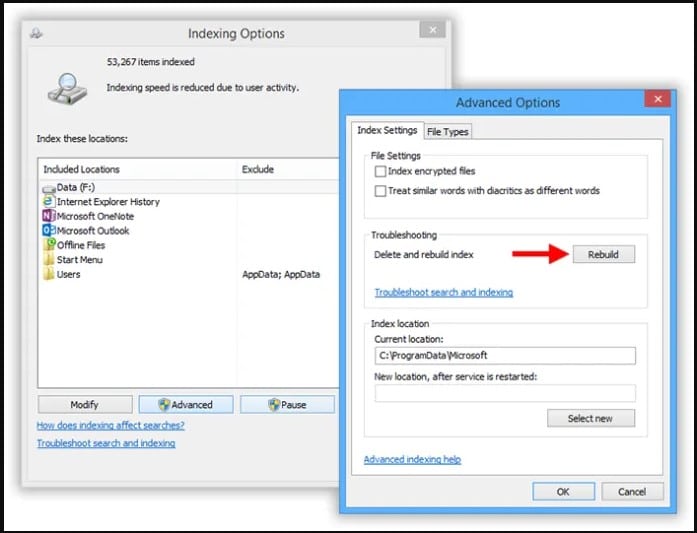Viewport: 697px width, 533px height.
Task: Open Troubleshoot search and indexing link in Indexing Options
Action: tap(106, 443)
